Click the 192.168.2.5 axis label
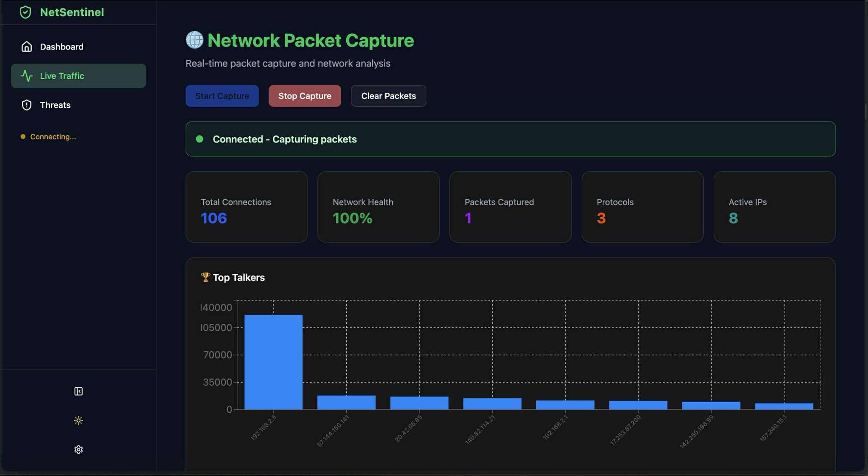The height and width of the screenshot is (476, 868). 263,428
